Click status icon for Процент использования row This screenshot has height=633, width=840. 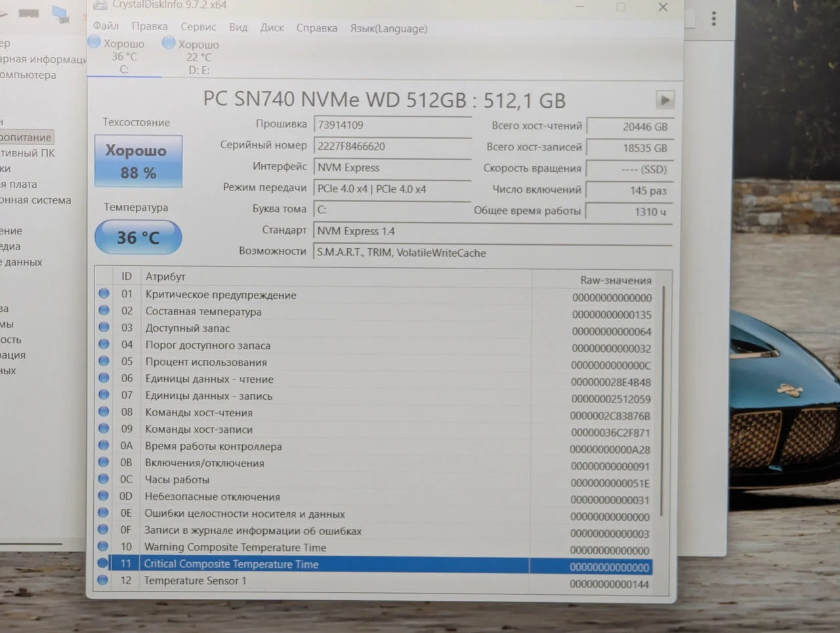(104, 360)
